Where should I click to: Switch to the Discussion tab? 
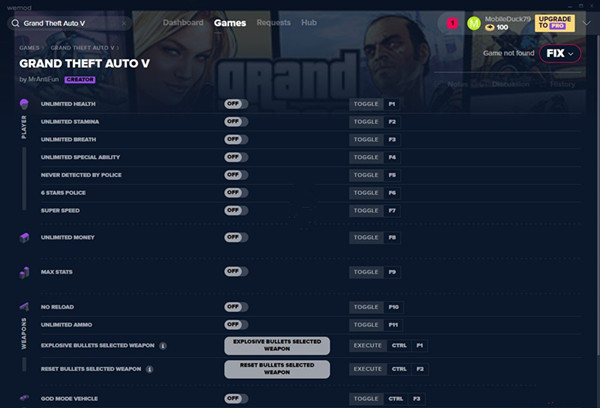point(511,84)
